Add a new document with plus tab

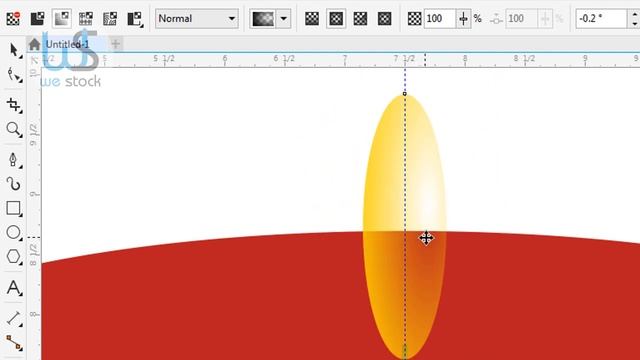[x=116, y=44]
